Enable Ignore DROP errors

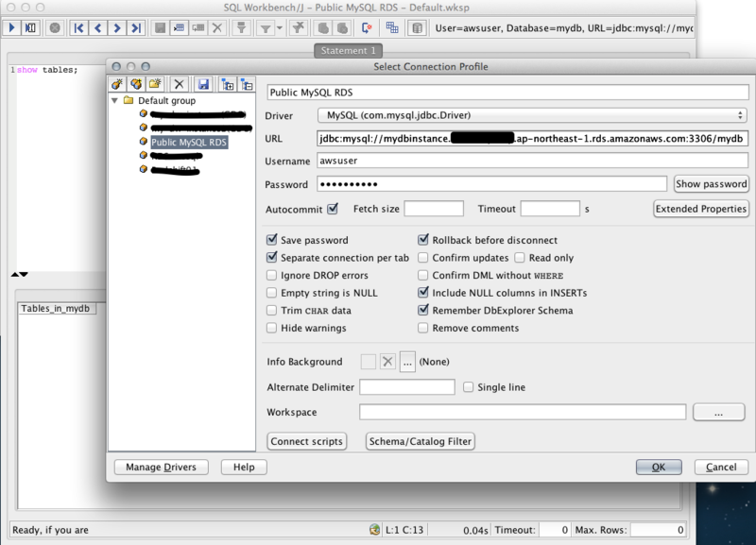click(272, 275)
